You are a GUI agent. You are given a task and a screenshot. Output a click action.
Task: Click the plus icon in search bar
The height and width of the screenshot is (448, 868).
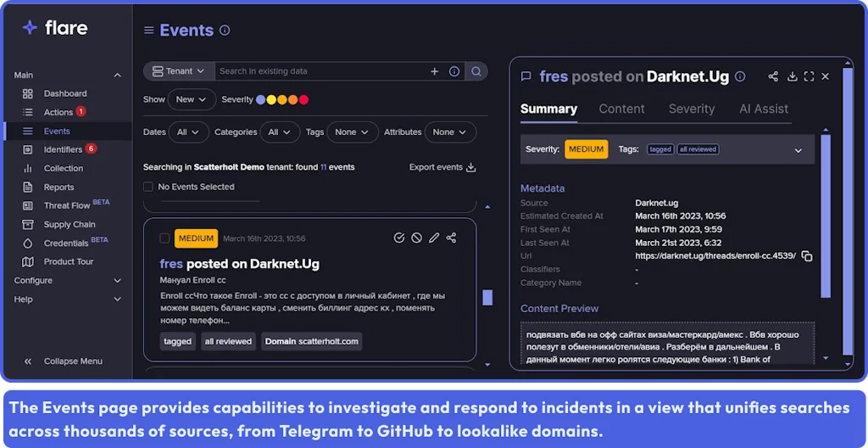click(x=435, y=71)
